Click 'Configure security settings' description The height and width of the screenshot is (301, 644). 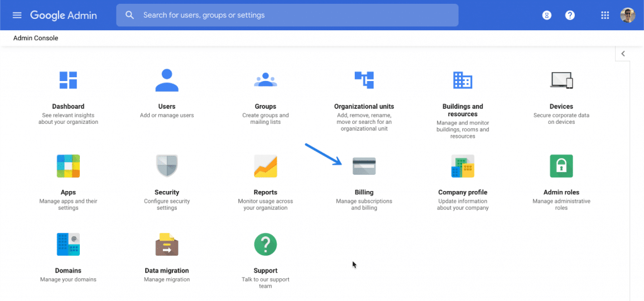pos(167,204)
